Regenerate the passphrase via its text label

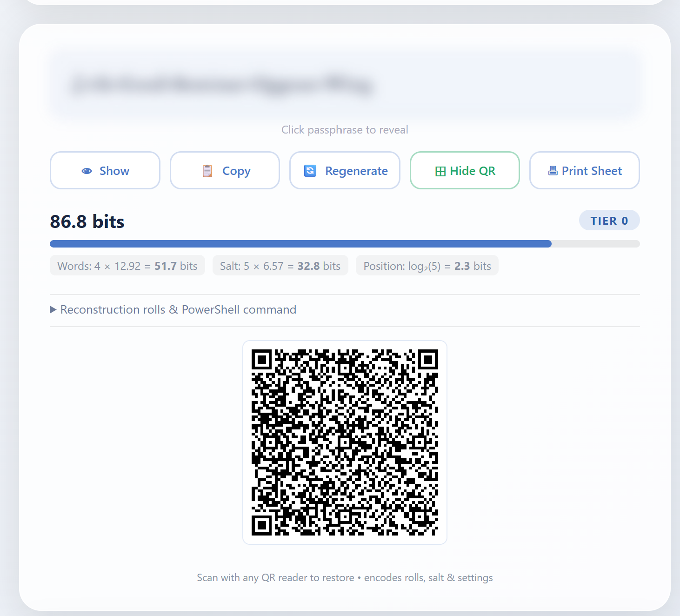[x=356, y=171]
